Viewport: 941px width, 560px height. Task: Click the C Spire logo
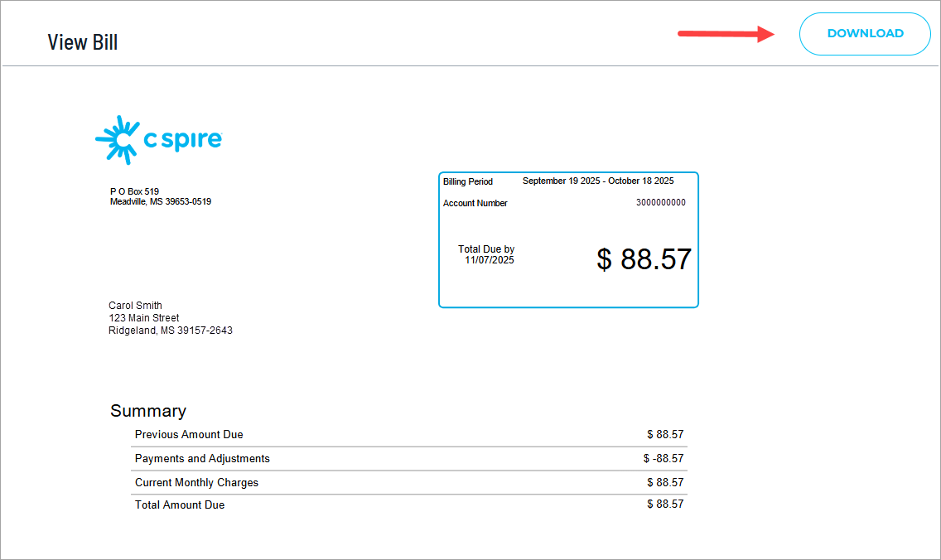[x=159, y=139]
